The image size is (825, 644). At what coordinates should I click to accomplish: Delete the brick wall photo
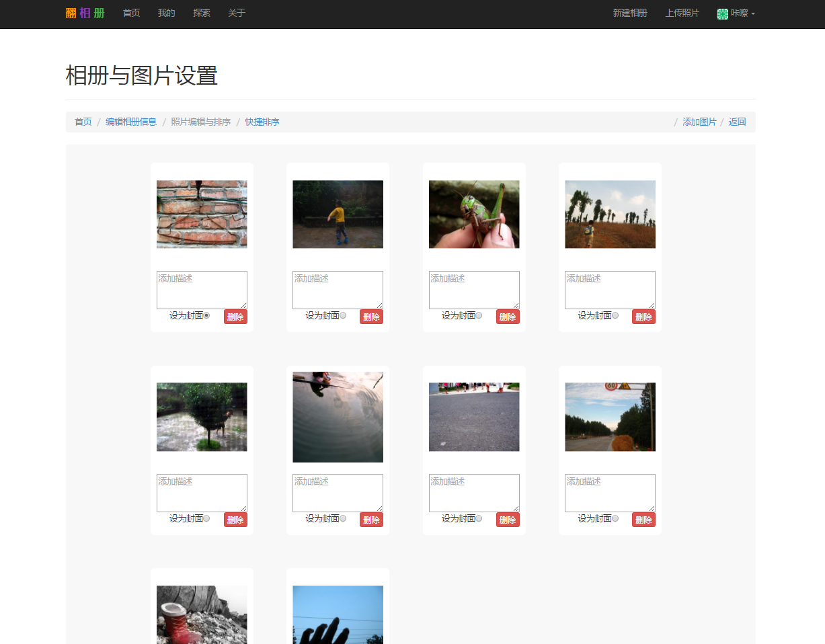click(235, 317)
